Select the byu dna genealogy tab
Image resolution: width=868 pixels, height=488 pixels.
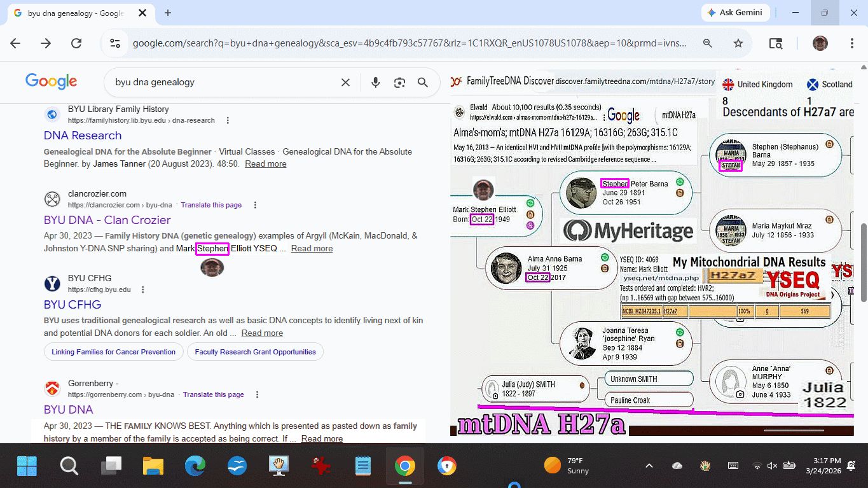click(75, 13)
